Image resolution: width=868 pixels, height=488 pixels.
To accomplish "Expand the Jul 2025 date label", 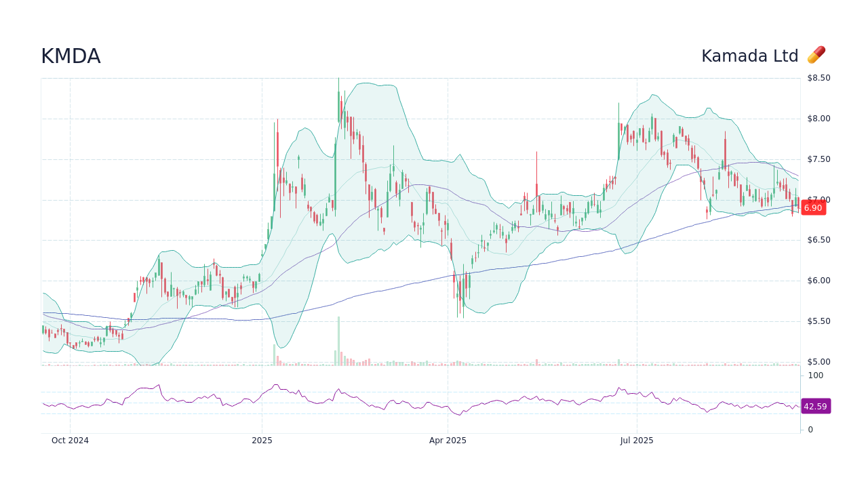I will pyautogui.click(x=637, y=440).
